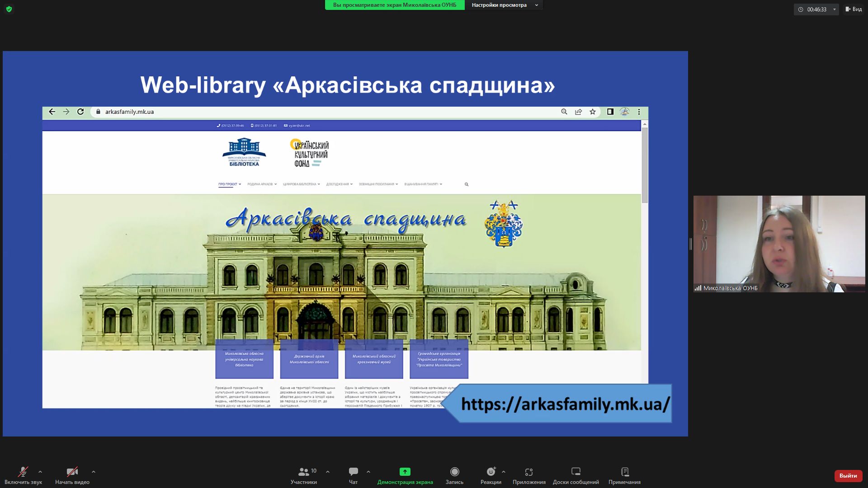Open the Participants panel icon

(x=304, y=472)
